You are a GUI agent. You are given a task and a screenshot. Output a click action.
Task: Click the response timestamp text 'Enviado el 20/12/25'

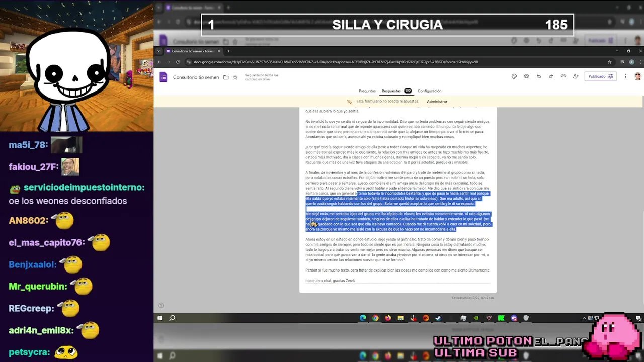pos(473,298)
